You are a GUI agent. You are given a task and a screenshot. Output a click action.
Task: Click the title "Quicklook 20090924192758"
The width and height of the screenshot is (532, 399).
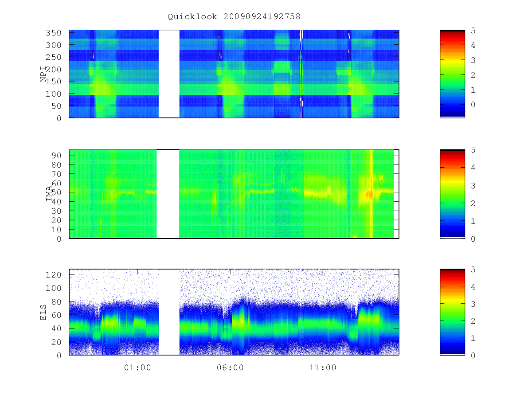tap(234, 17)
